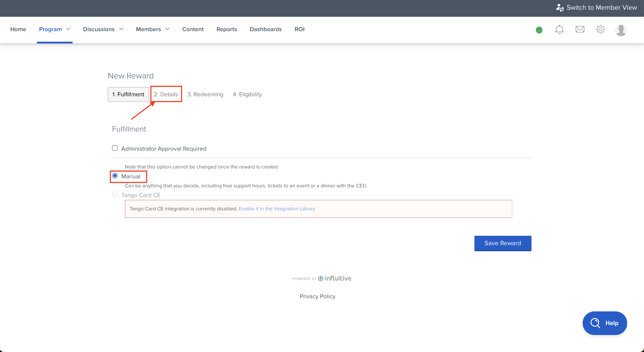Open Enable it in the Integration Library link

tap(277, 209)
